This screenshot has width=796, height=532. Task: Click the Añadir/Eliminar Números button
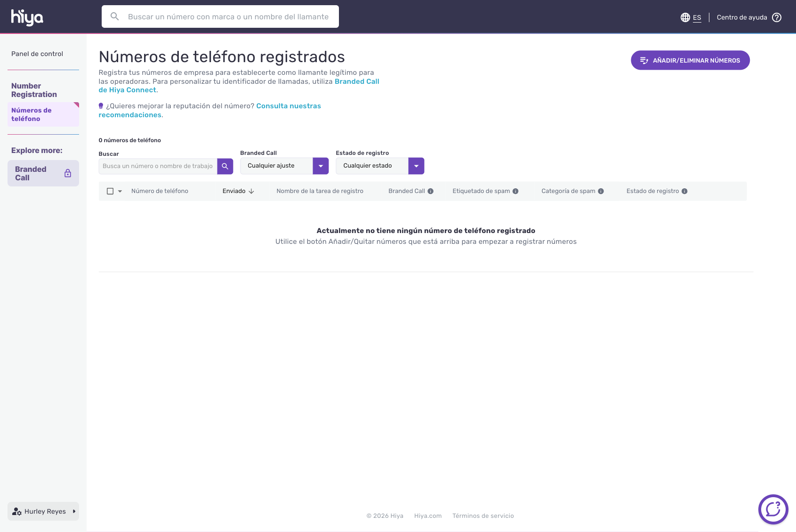click(x=690, y=60)
